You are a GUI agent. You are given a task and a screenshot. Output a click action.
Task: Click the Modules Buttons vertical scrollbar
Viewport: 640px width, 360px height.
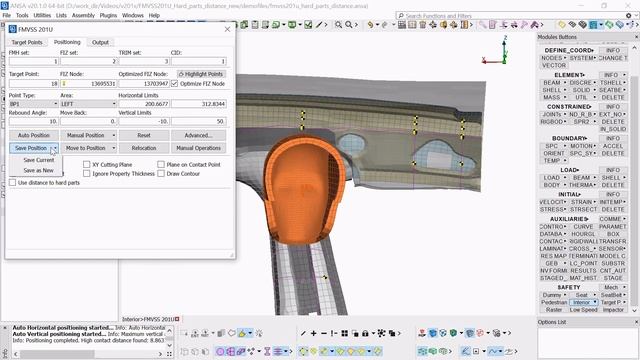pyautogui.click(x=635, y=191)
